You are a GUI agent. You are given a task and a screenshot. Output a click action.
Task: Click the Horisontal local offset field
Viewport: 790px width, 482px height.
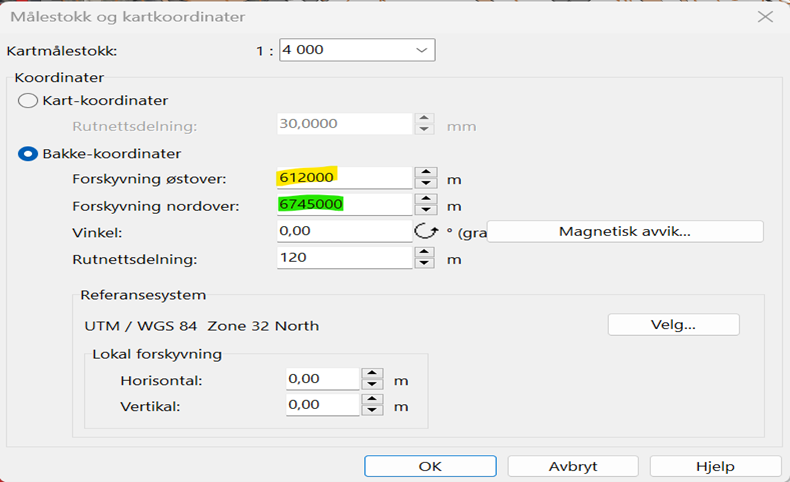click(x=322, y=379)
